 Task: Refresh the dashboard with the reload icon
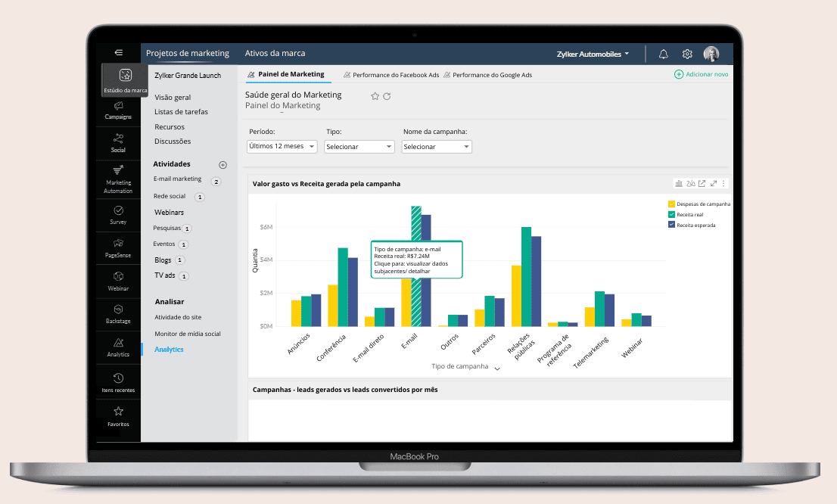tap(387, 96)
